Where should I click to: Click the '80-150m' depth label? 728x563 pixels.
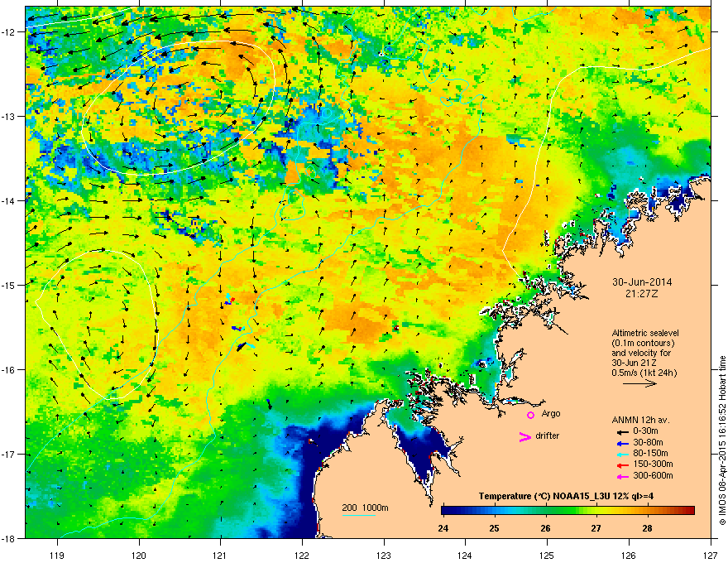[x=650, y=453]
